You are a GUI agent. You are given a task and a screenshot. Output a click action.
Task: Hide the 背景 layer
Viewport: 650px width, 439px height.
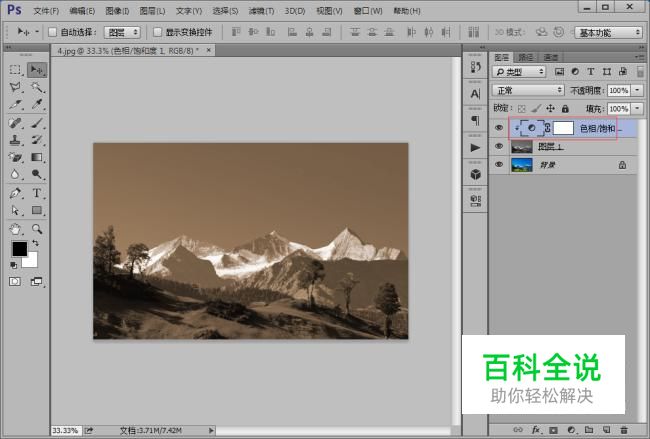coord(499,165)
